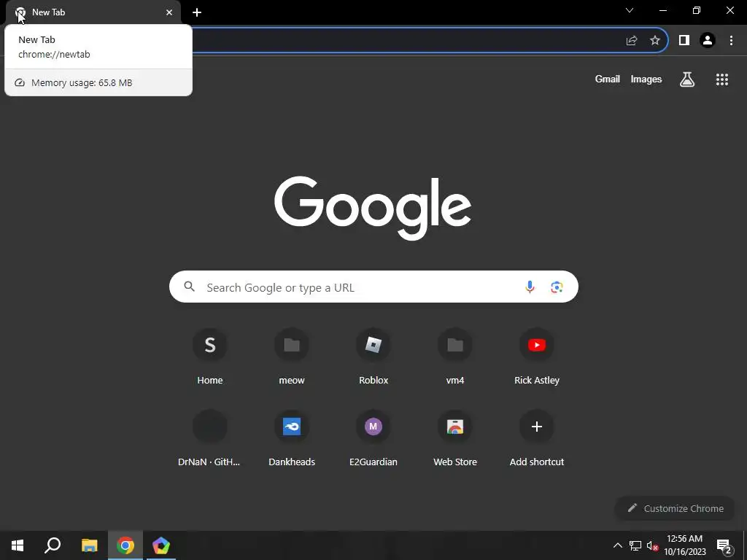747x560 pixels.
Task: Click the chrome://newtab text in hover card
Action: [x=54, y=54]
